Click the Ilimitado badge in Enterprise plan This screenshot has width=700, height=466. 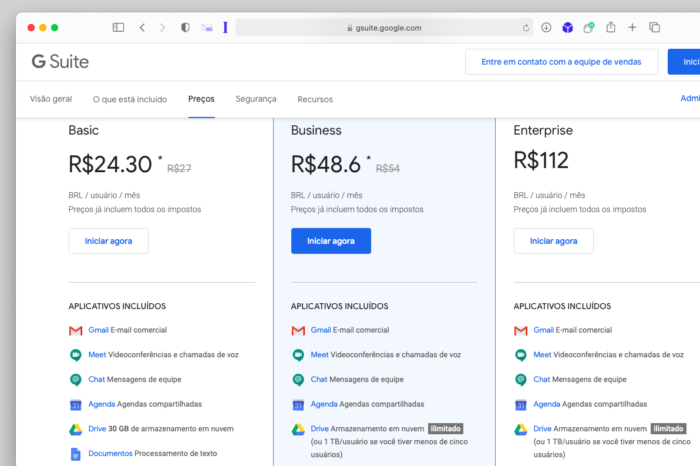668,429
